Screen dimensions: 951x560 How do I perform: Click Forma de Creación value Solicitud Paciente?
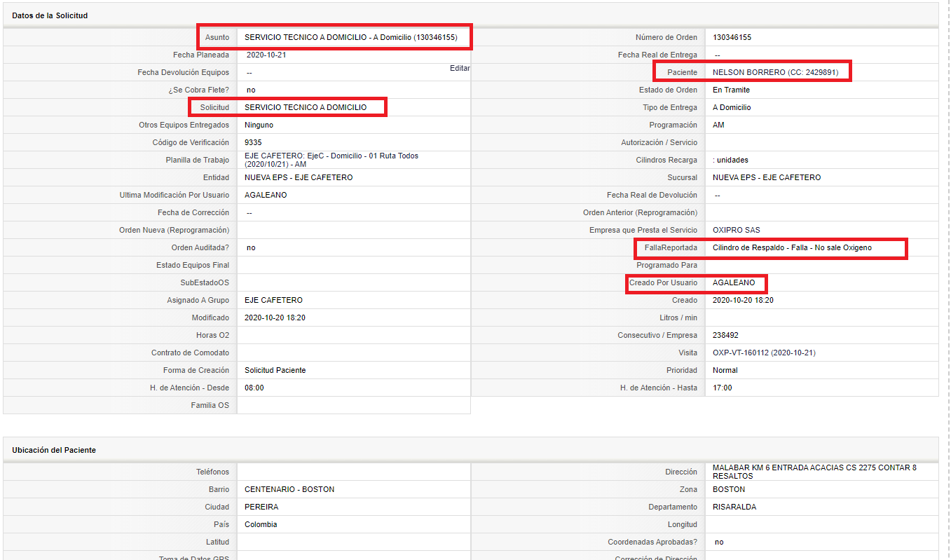pyautogui.click(x=275, y=370)
